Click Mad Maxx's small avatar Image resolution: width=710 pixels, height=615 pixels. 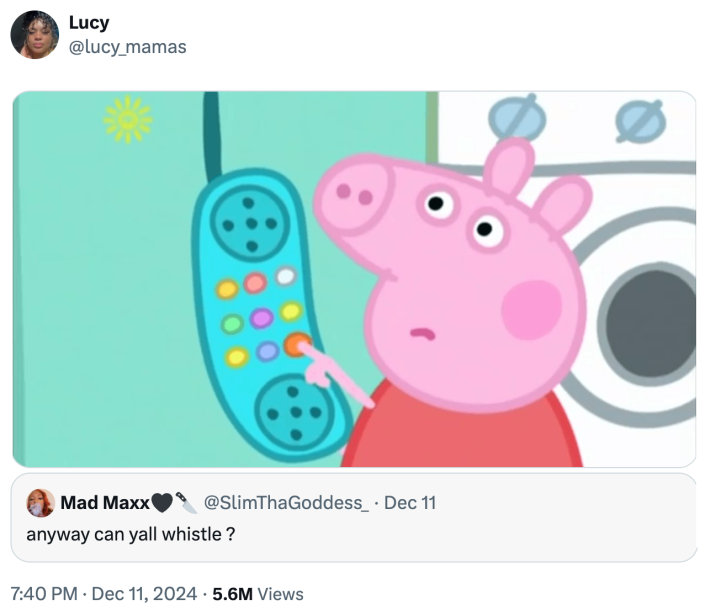(40, 502)
